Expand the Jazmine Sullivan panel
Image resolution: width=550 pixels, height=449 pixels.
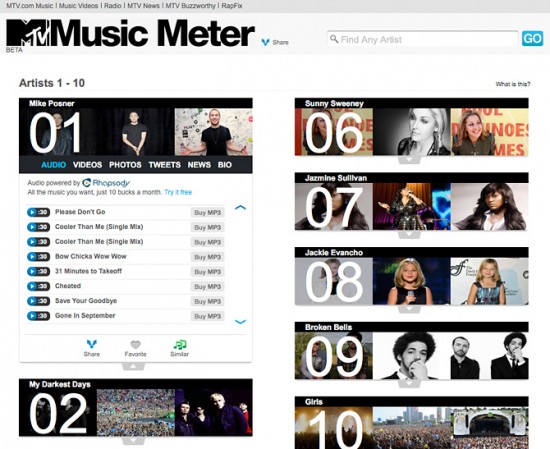(409, 235)
